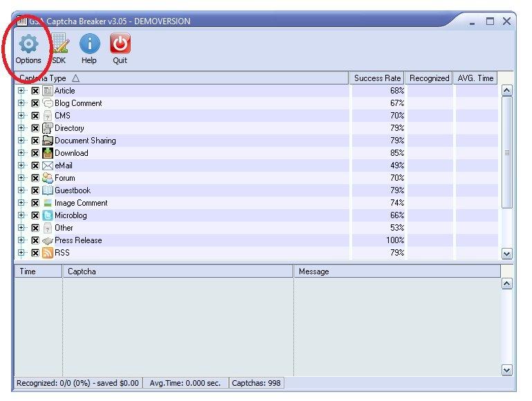Image resolution: width=532 pixels, height=401 pixels.
Task: Toggle the eMail checkbox
Action: click(35, 166)
